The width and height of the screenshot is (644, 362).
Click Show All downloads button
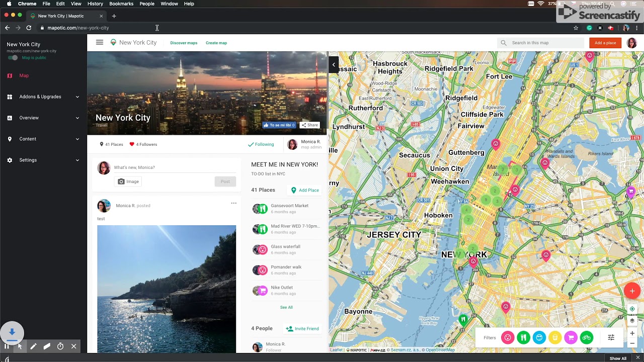pos(618,358)
